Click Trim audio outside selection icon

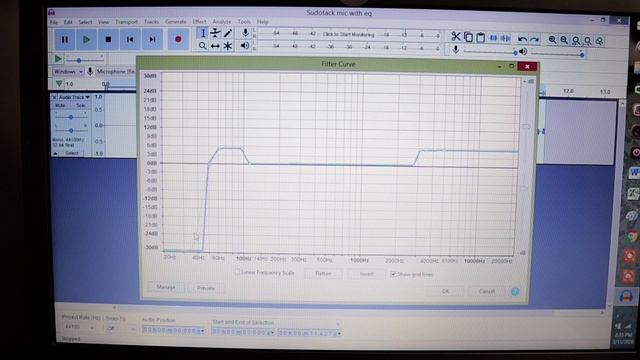[x=493, y=38]
